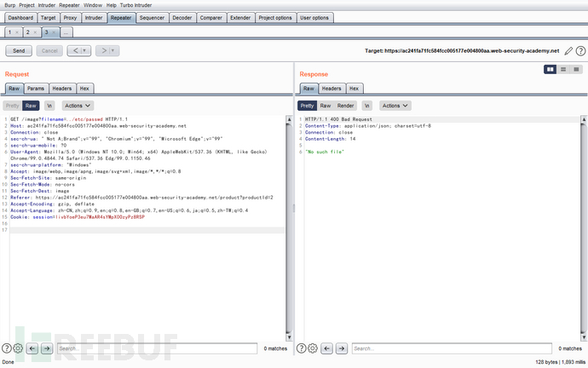Image resolution: width=588 pixels, height=368 pixels.
Task: Switch to Proxy tab
Action: [x=70, y=18]
